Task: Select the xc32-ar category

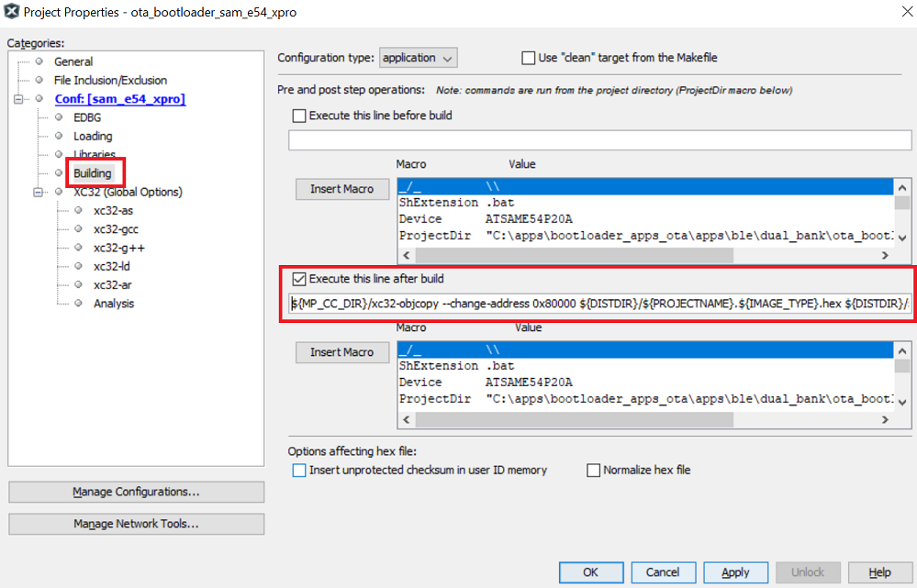Action: 112,285
